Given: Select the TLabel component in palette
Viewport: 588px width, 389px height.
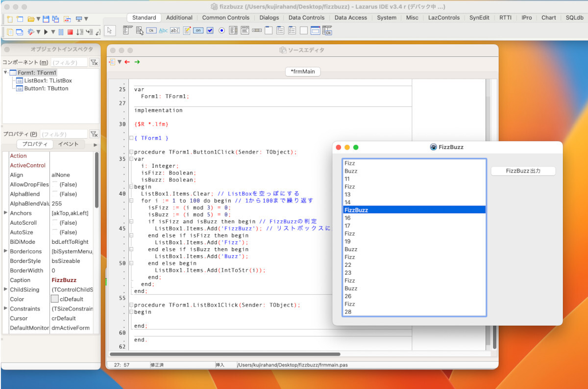Looking at the screenshot, I should (163, 30).
